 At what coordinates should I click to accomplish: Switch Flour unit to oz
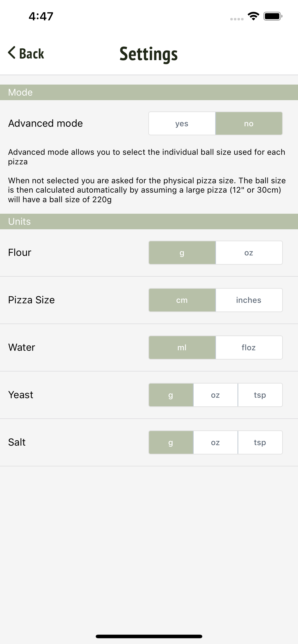[x=249, y=253]
